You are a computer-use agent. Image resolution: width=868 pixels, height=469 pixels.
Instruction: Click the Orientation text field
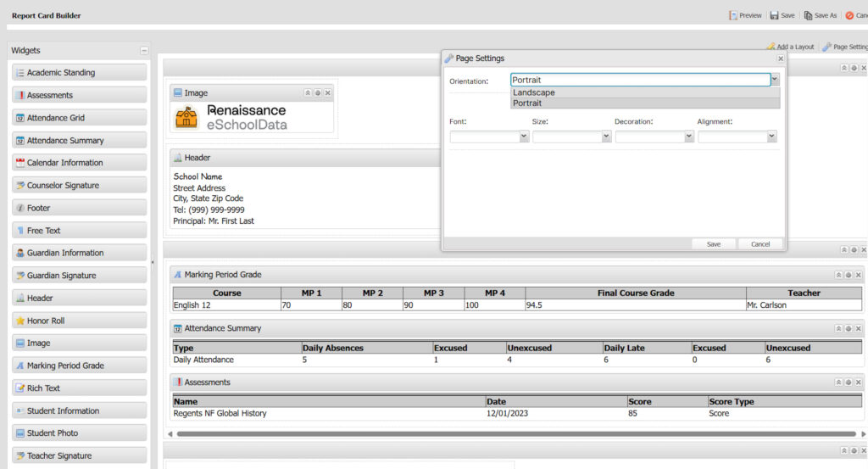pos(640,80)
